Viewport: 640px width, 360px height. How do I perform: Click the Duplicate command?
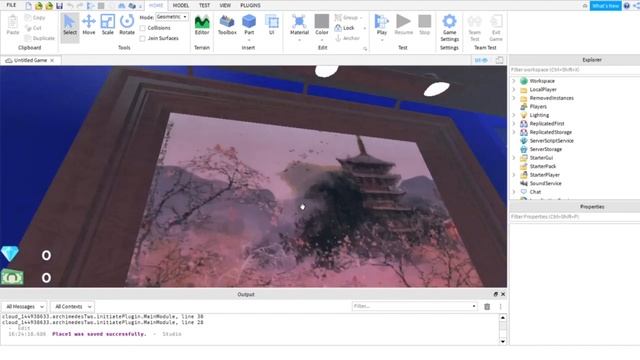(40, 38)
